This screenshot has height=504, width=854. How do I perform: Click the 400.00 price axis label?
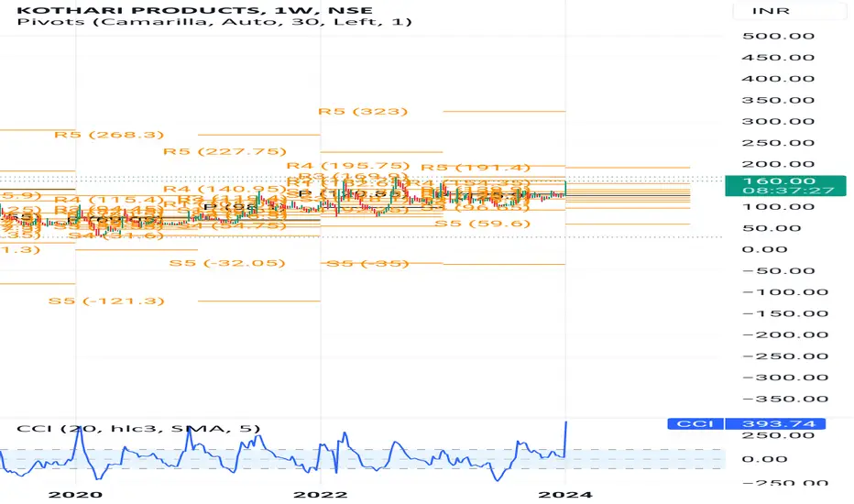[778, 79]
